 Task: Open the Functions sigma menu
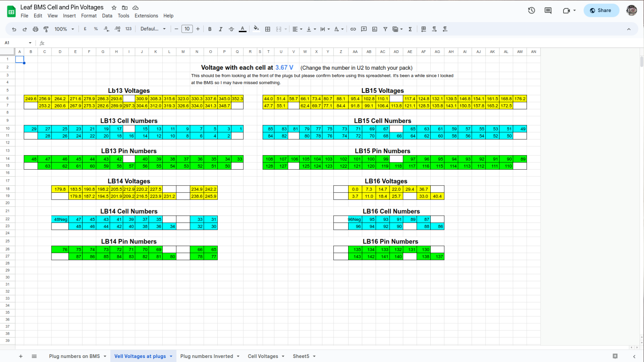click(x=410, y=29)
